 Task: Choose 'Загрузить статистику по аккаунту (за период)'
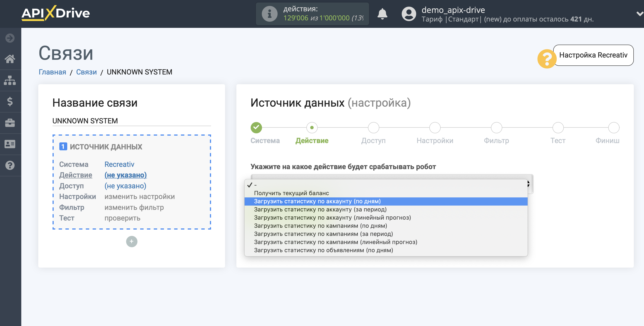[x=386, y=209]
